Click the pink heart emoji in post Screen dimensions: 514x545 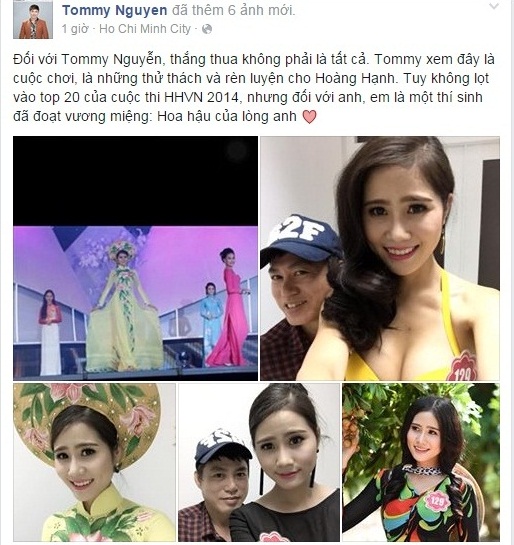click(309, 117)
